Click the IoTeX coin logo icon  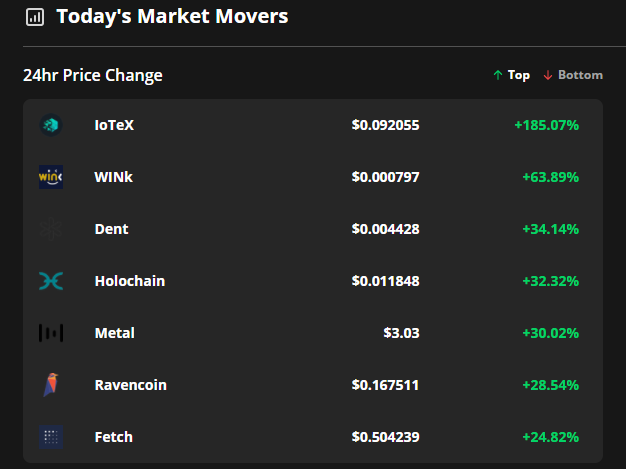pyautogui.click(x=51, y=125)
